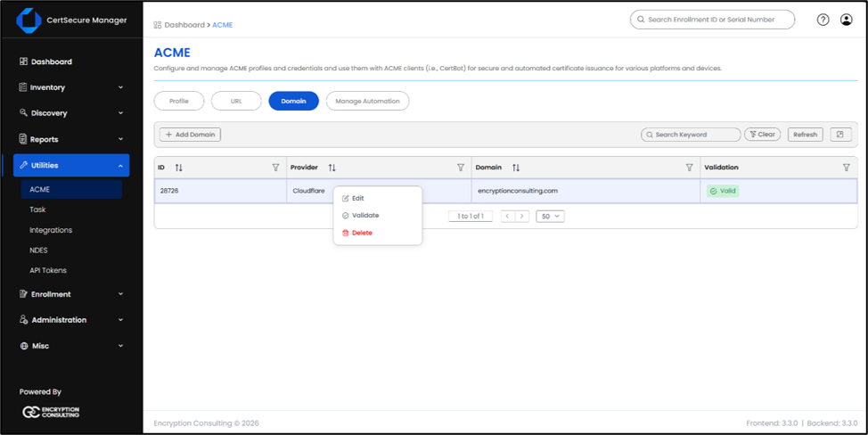868x435 pixels.
Task: Open the Domain column filter icon
Action: coord(689,168)
